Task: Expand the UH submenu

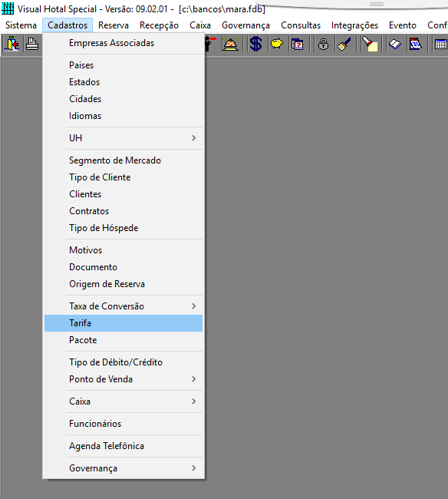Action: 124,138
